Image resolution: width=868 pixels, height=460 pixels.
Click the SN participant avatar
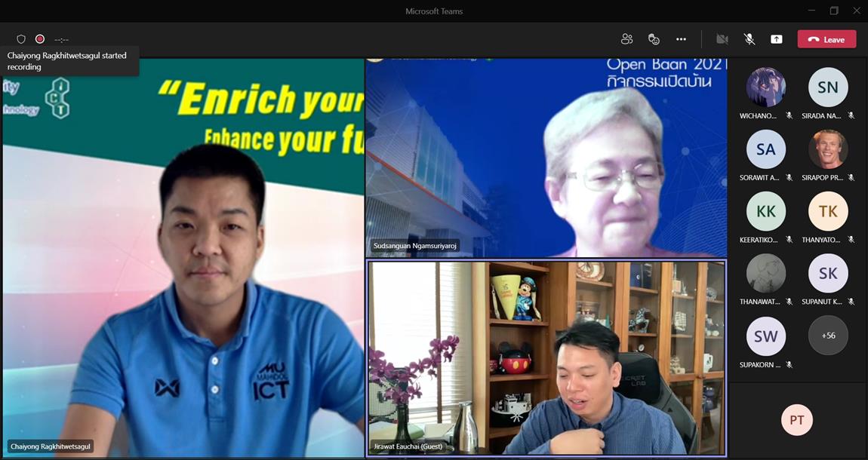(828, 87)
